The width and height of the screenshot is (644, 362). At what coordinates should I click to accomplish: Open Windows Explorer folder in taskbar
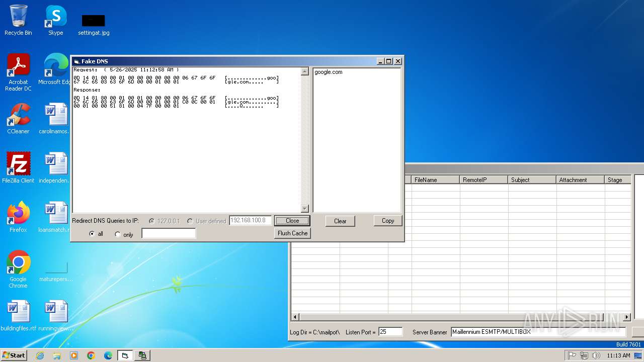click(x=57, y=355)
